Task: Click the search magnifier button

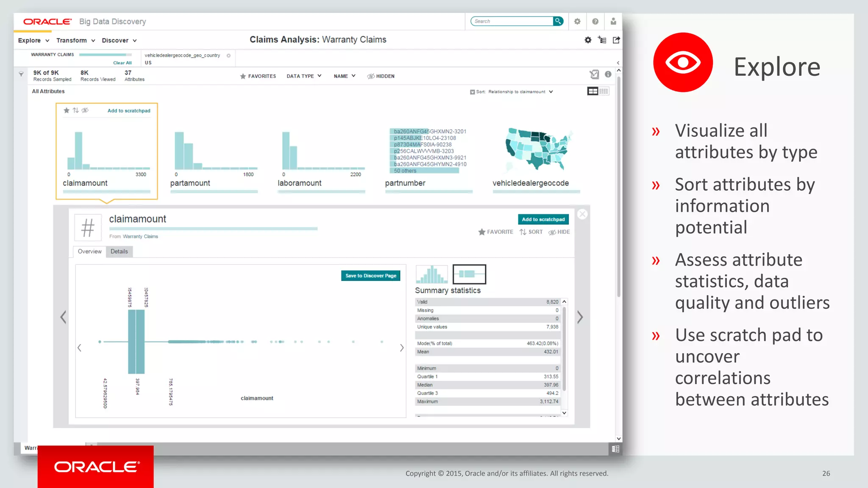Action: point(558,21)
